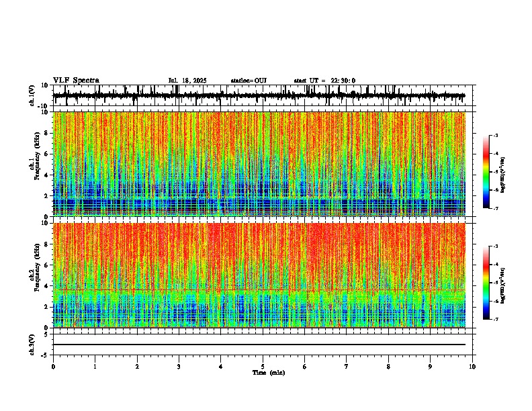
Task: Click the "ch.1(V)" axis label
Action: (32, 95)
